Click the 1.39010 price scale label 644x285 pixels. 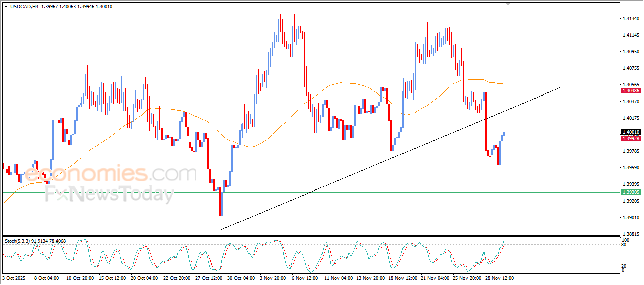(631, 218)
